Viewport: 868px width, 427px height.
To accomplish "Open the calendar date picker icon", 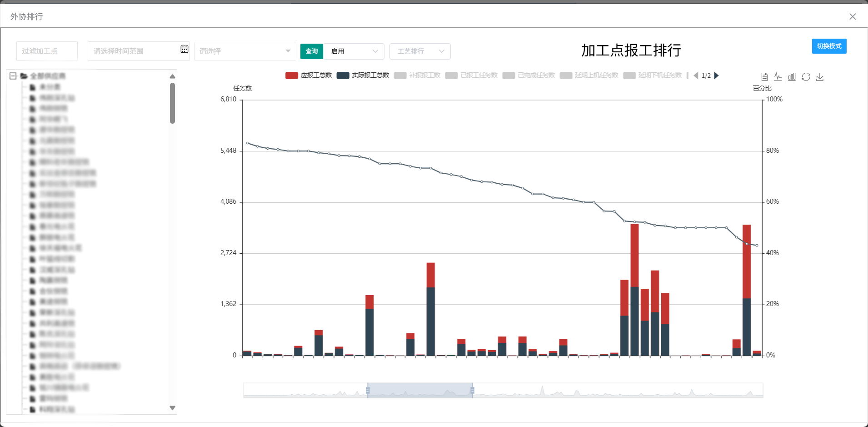I will (x=184, y=49).
